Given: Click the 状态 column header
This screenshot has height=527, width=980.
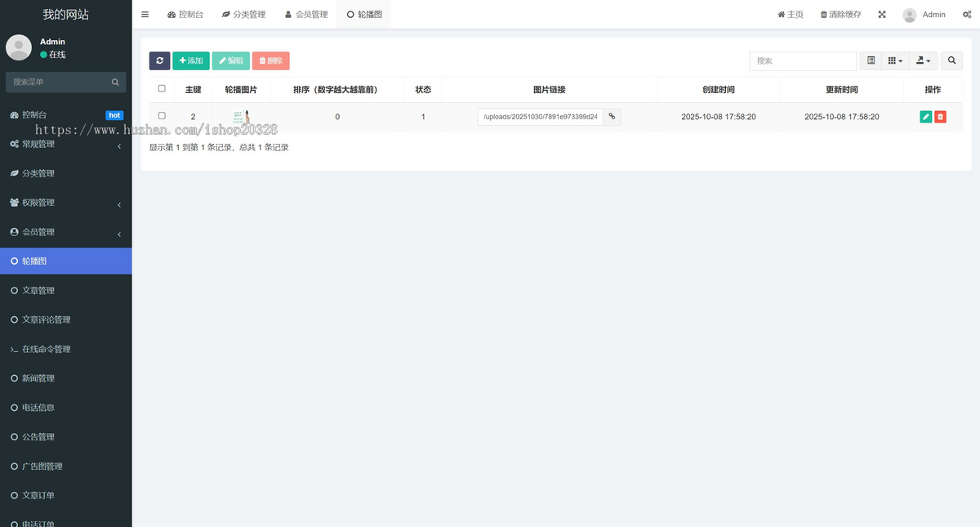Looking at the screenshot, I should coord(423,90).
